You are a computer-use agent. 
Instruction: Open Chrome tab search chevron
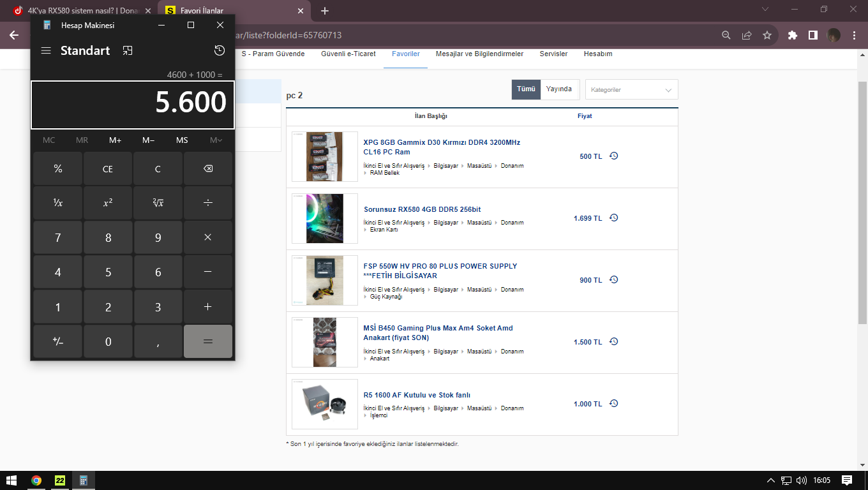point(766,10)
